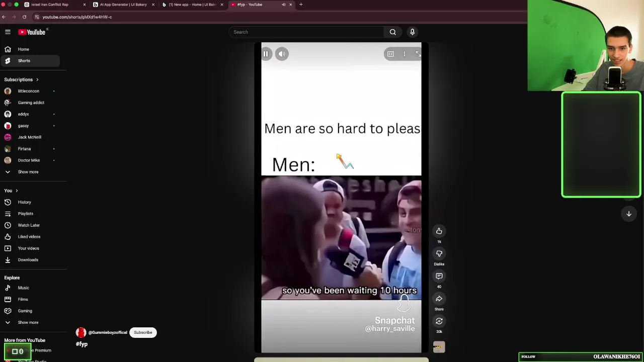The image size is (644, 362).
Task: Mute tab audio icon on YouTube tab
Action: [x=283, y=5]
